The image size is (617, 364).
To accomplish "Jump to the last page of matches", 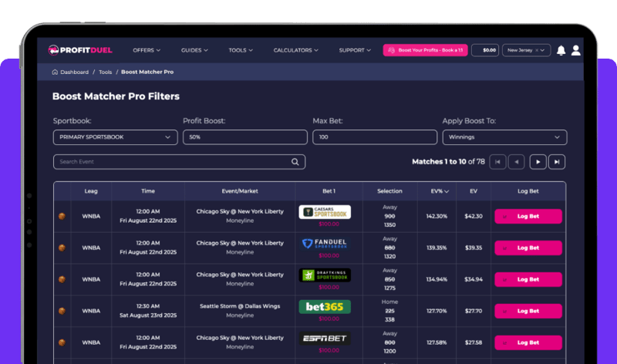I will coord(557,162).
